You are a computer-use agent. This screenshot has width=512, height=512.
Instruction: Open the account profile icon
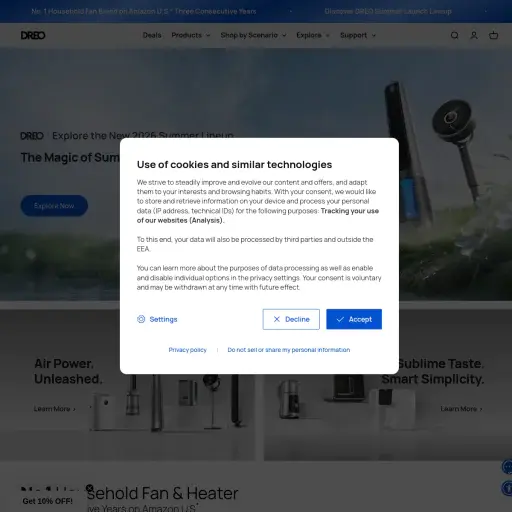point(474,35)
